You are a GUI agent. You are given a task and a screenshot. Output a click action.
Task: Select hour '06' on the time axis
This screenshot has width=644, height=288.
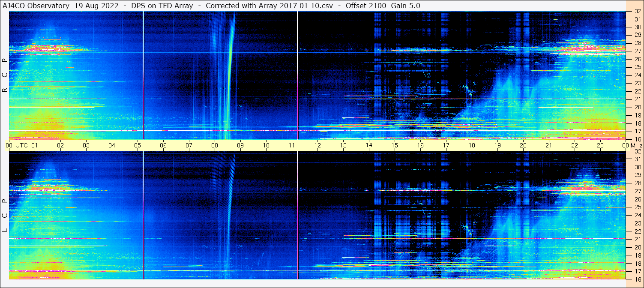(164, 145)
